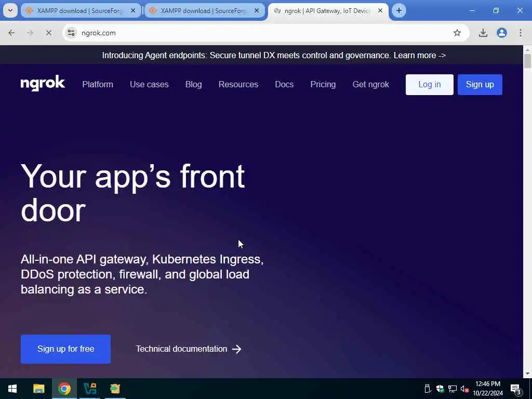View the Pricing page
The width and height of the screenshot is (532, 399).
[323, 85]
